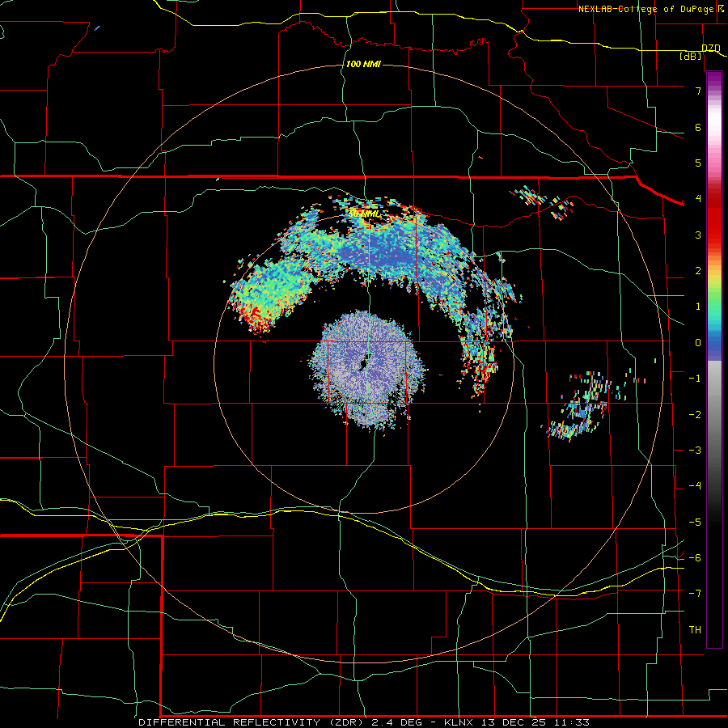The width and height of the screenshot is (728, 728).
Task: Click the "-5" value on ZDR scale
Action: [695, 522]
